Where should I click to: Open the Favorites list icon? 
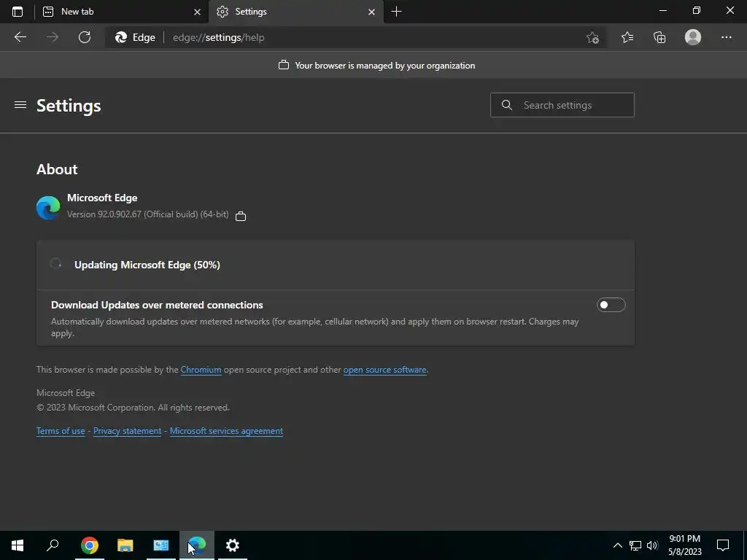[x=627, y=37]
